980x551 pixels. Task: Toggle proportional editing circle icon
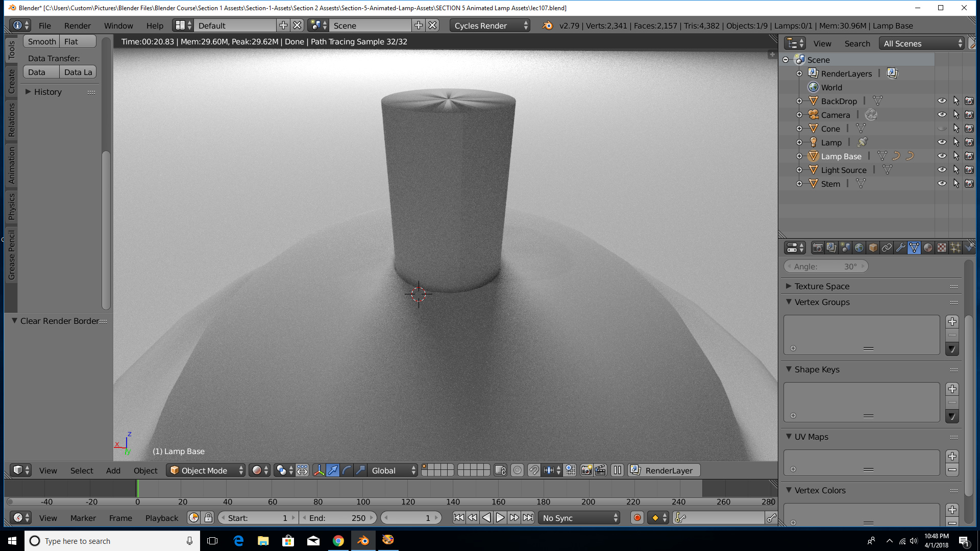tap(517, 470)
